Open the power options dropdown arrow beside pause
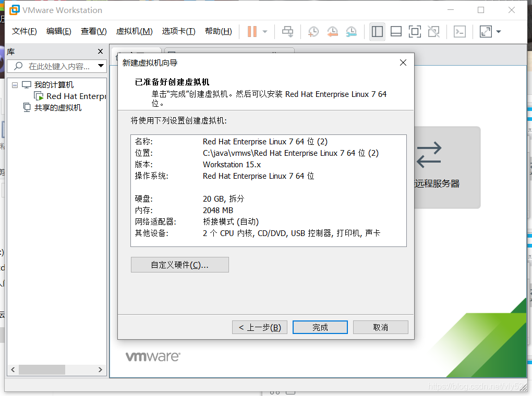532x396 pixels. pos(265,32)
